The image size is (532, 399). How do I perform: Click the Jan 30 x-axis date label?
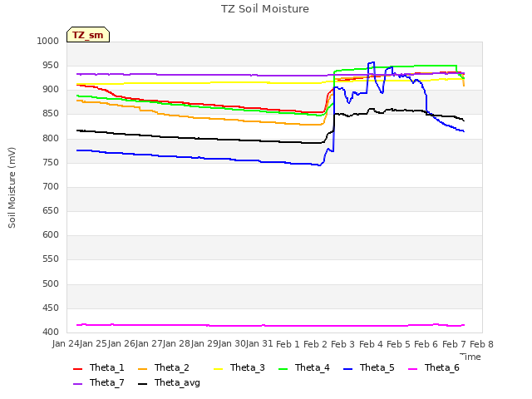point(232,344)
